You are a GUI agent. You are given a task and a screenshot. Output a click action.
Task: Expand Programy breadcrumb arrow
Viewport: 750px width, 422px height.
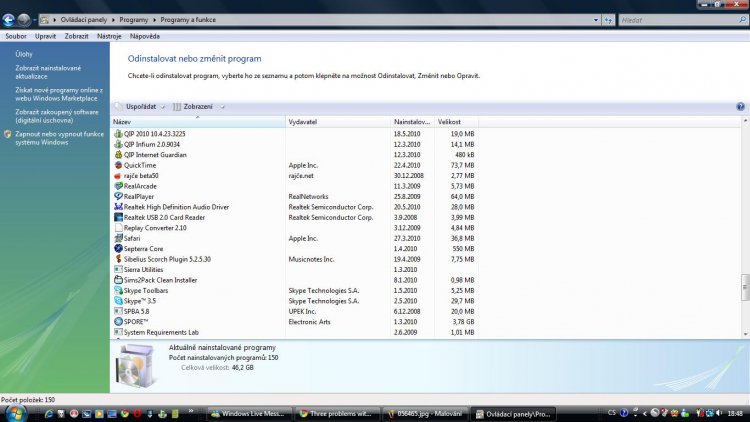(x=154, y=20)
